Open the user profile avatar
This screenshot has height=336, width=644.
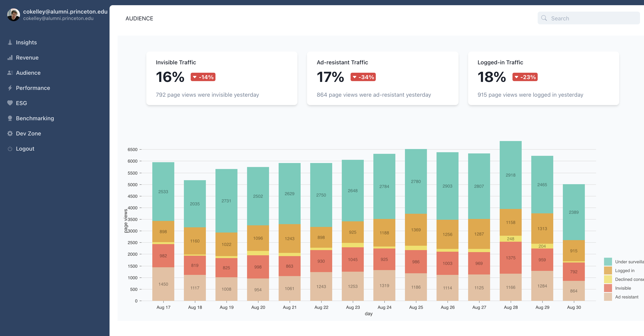(14, 15)
